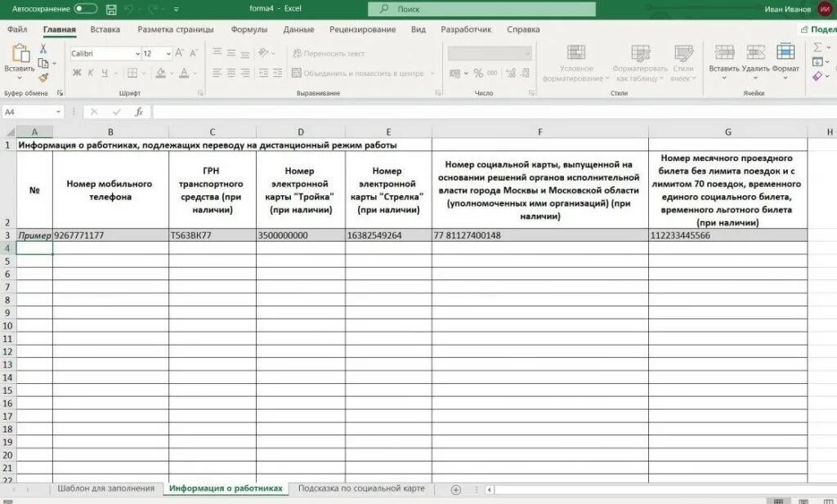
Task: Click the Undo arrow icon
Action: (x=128, y=9)
